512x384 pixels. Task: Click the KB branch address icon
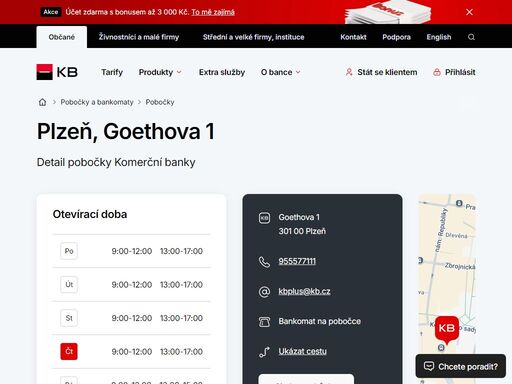(264, 218)
